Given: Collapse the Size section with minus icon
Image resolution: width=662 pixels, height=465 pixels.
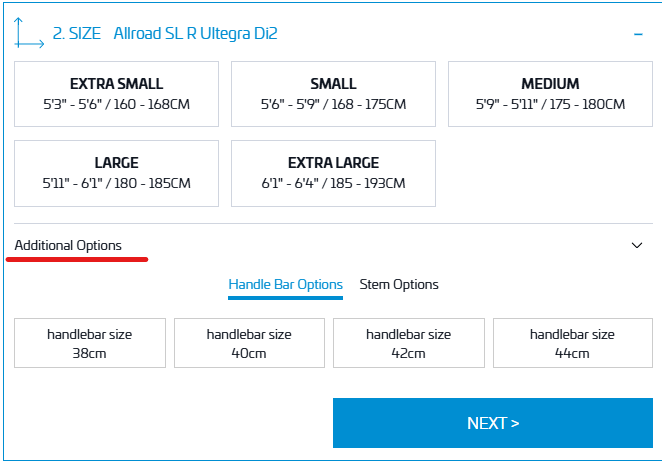Looking at the screenshot, I should tap(637, 34).
